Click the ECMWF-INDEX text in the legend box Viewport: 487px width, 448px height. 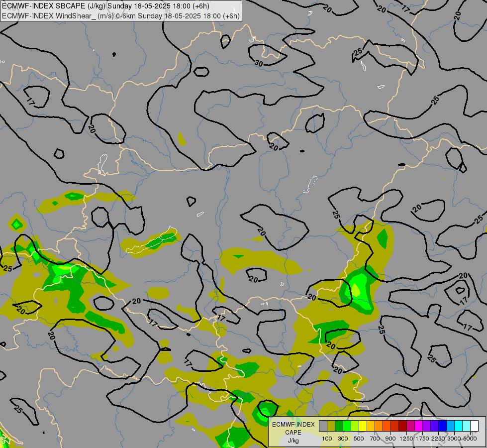point(293,425)
